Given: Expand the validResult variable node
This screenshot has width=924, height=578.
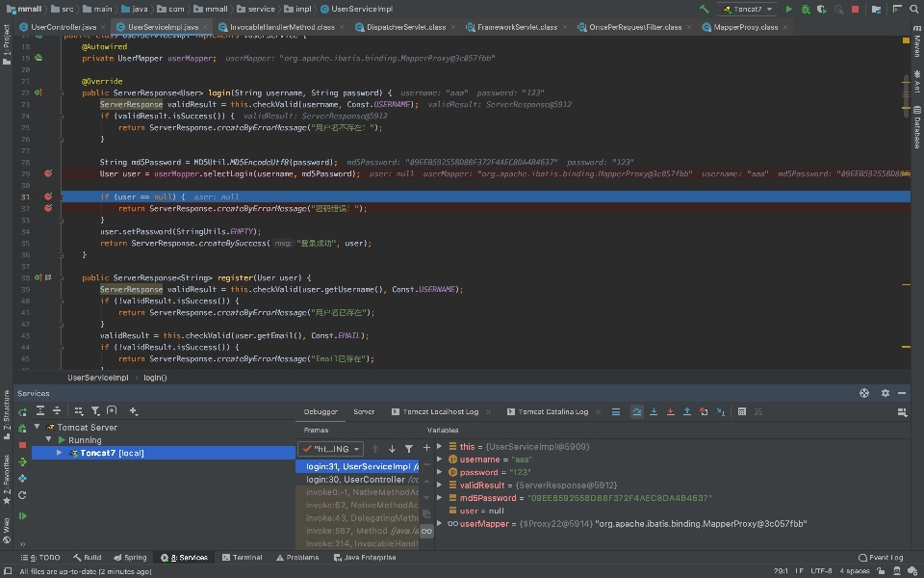Looking at the screenshot, I should click(x=440, y=486).
